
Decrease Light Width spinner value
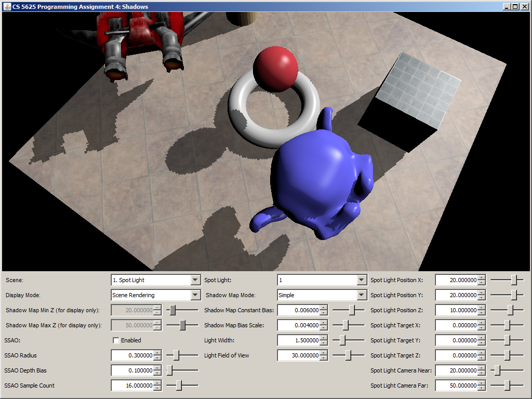324,343
